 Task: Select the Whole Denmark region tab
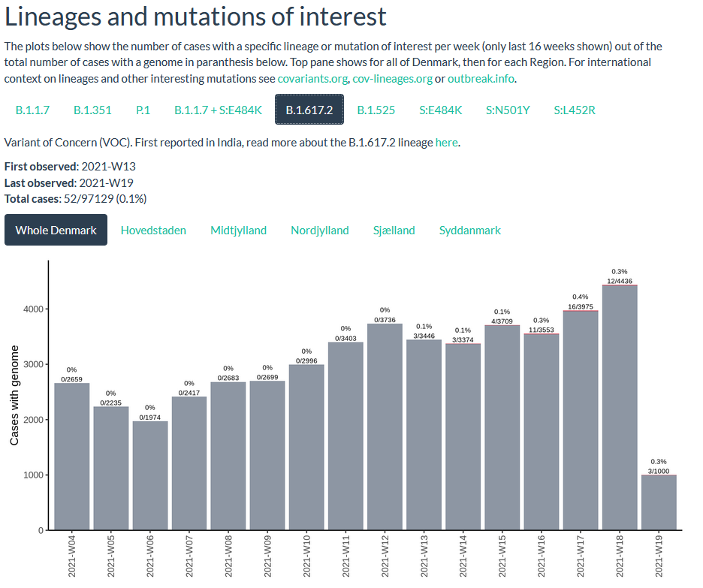56,231
